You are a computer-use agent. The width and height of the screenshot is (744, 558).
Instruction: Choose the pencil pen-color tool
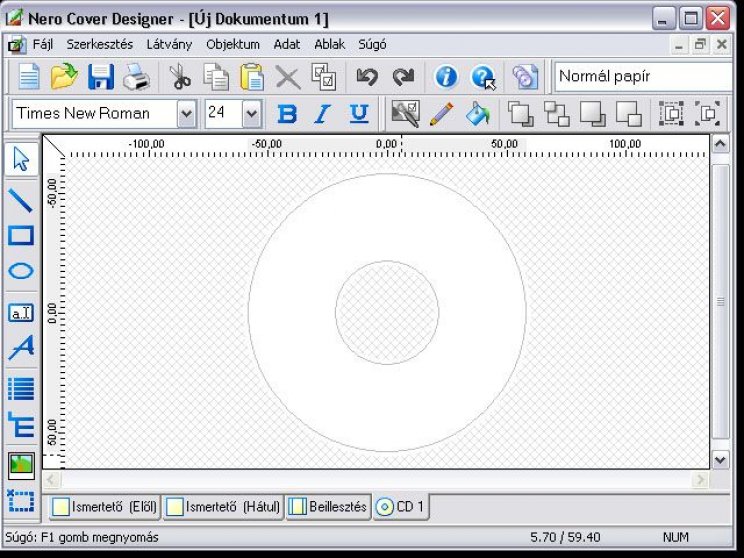click(441, 114)
